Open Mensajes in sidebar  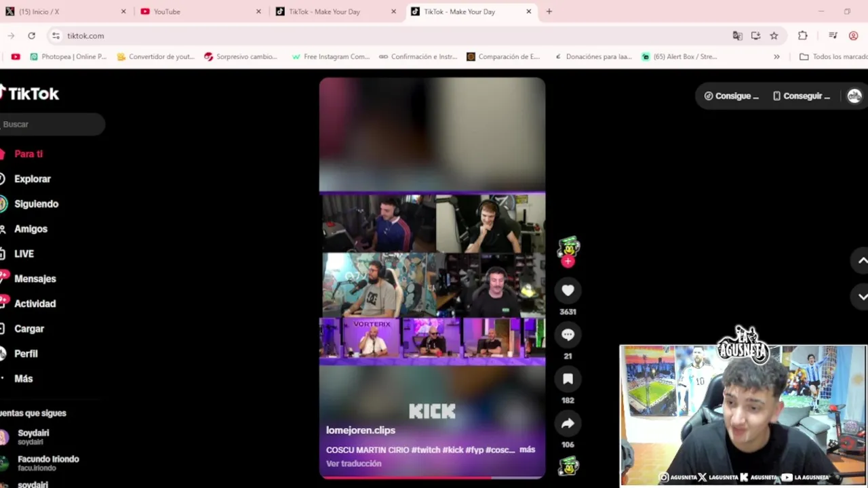[35, 279]
